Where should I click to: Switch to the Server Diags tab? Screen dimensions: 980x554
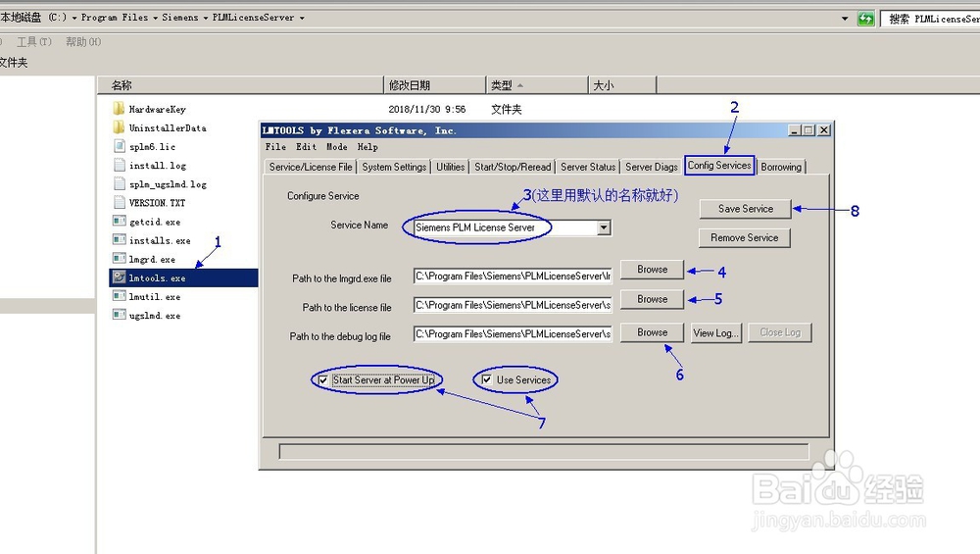click(652, 167)
